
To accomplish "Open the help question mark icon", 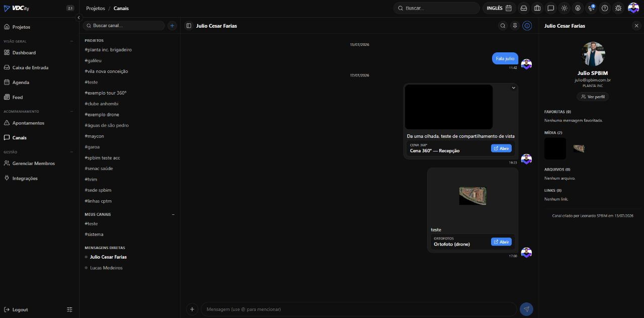I will point(605,8).
